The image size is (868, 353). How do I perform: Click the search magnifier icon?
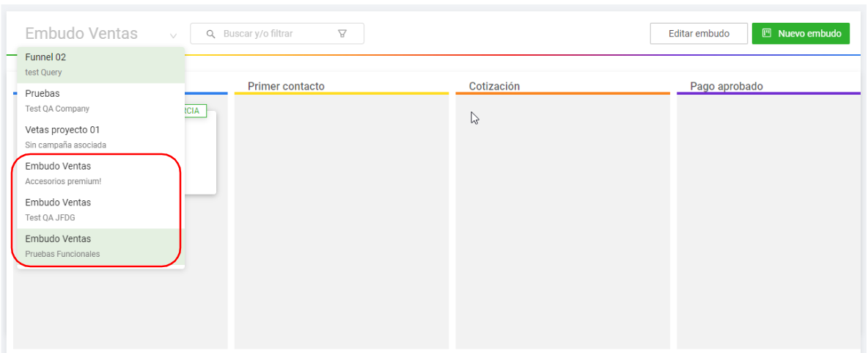[x=210, y=34]
